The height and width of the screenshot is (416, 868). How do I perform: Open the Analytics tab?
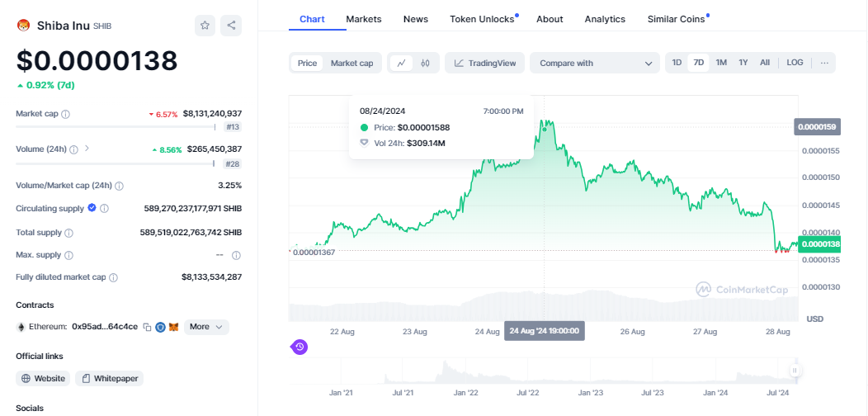[605, 19]
